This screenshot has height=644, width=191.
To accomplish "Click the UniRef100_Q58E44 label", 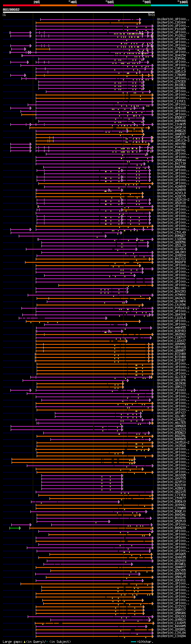I will [171, 160].
